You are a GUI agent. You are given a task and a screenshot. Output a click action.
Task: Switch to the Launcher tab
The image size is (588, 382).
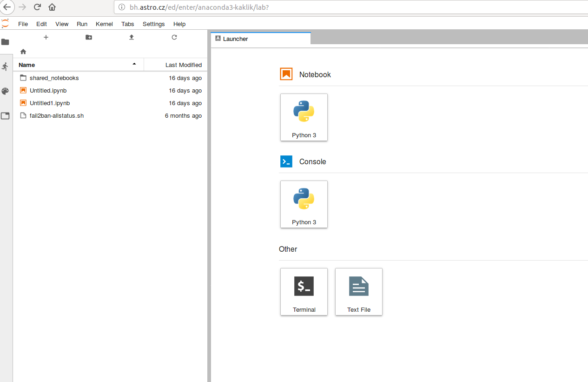coord(260,39)
